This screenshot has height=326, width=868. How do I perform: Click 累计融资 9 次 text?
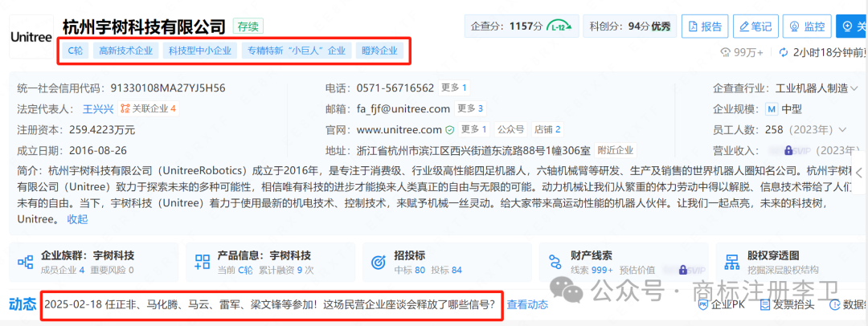point(286,270)
